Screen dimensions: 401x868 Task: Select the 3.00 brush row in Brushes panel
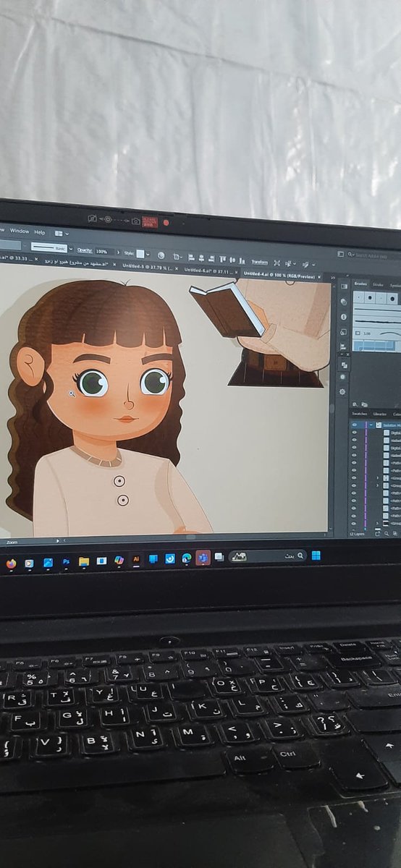click(x=376, y=333)
